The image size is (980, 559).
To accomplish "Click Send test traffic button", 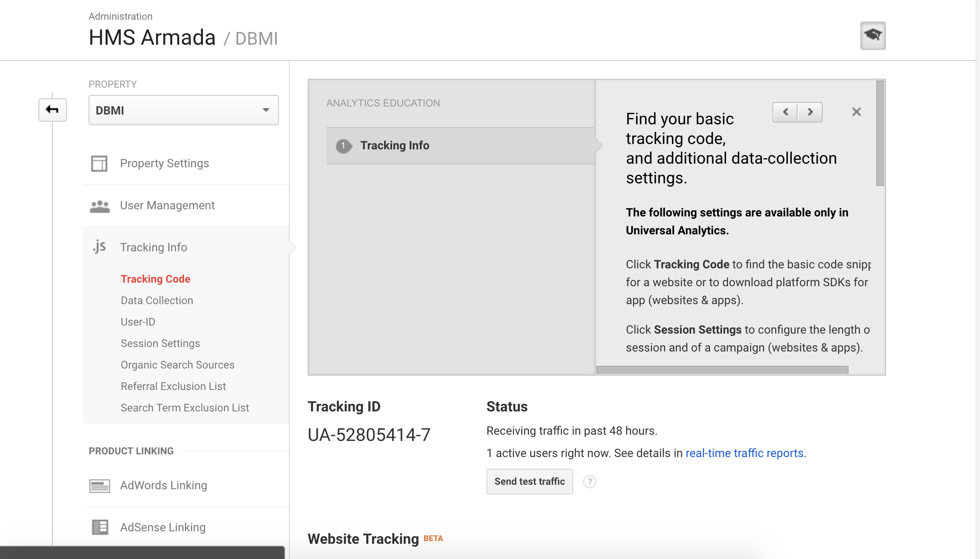I will (530, 482).
